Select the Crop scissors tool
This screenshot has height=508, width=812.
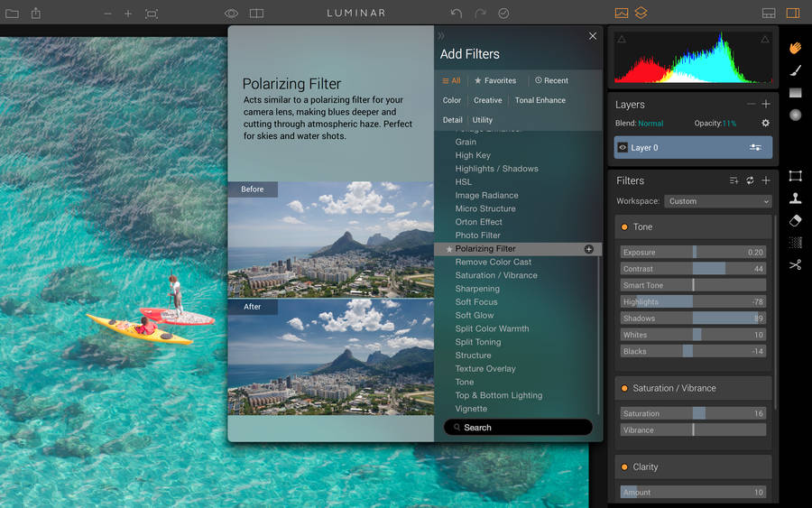(796, 265)
